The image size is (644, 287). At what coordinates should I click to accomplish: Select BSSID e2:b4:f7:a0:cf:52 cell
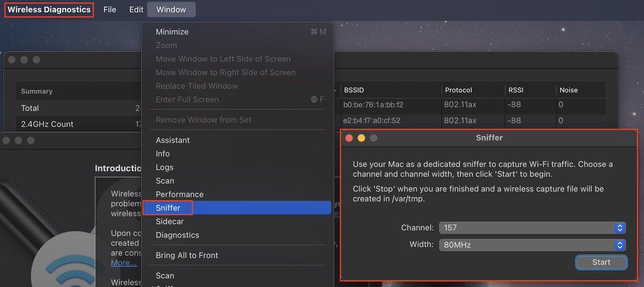(372, 121)
